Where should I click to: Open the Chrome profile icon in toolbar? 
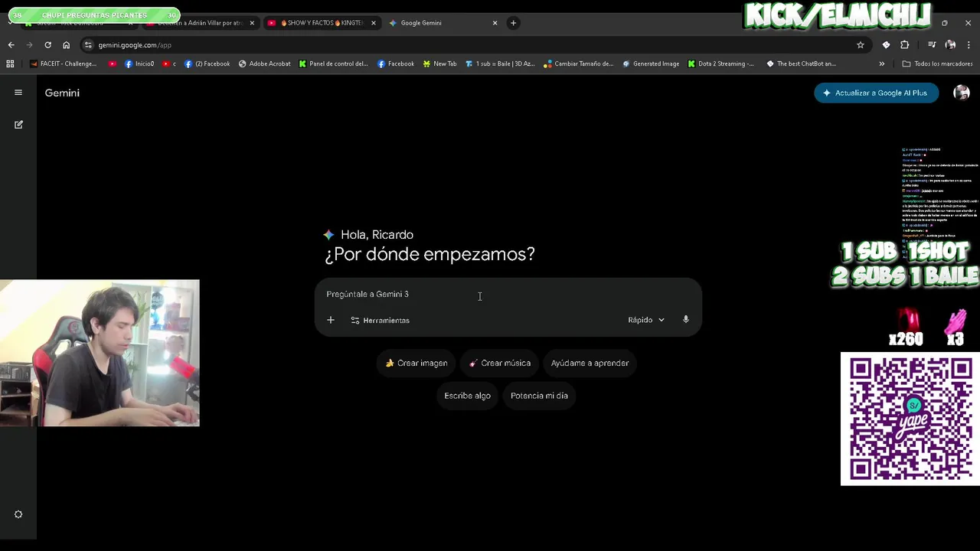click(950, 45)
